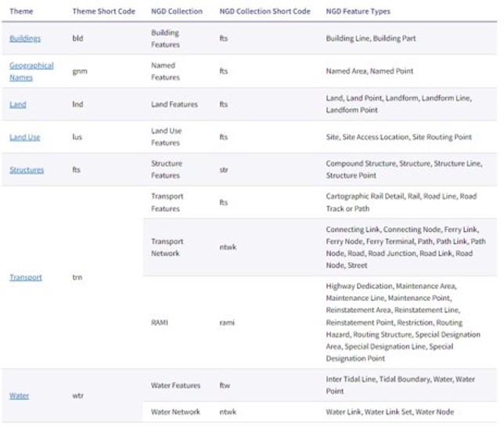Select the 'Named Area, Named Point' cell

(x=369, y=71)
